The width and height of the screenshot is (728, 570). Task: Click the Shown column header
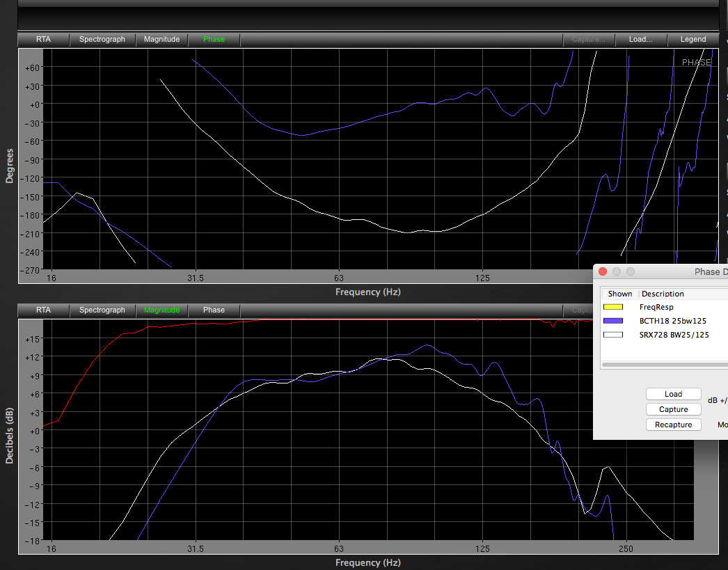pos(620,294)
